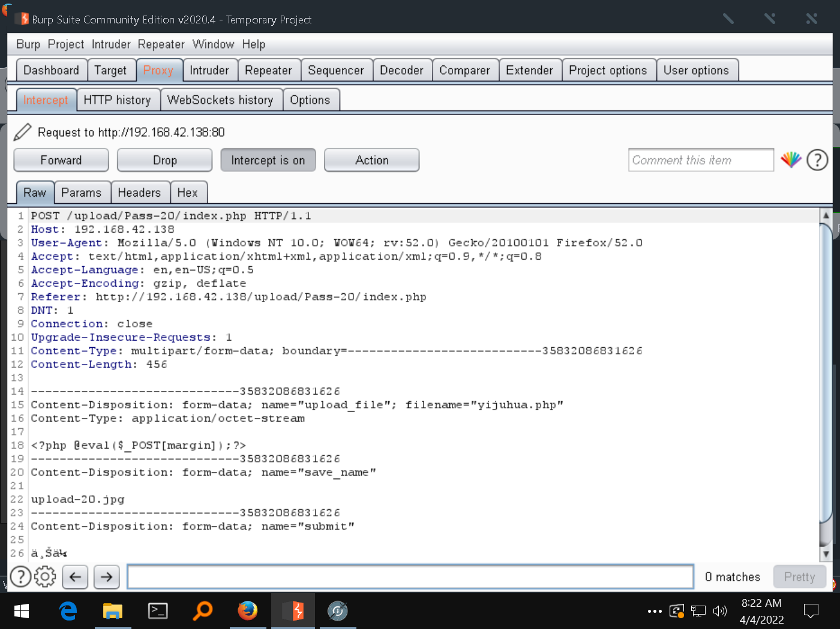Select the Intercept sub-tab
Screen dimensions: 840x629
46,100
